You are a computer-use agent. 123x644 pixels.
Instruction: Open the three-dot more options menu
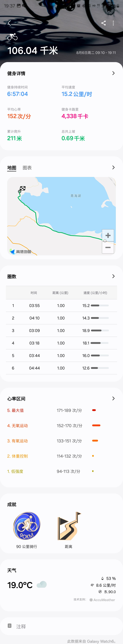click(x=113, y=23)
